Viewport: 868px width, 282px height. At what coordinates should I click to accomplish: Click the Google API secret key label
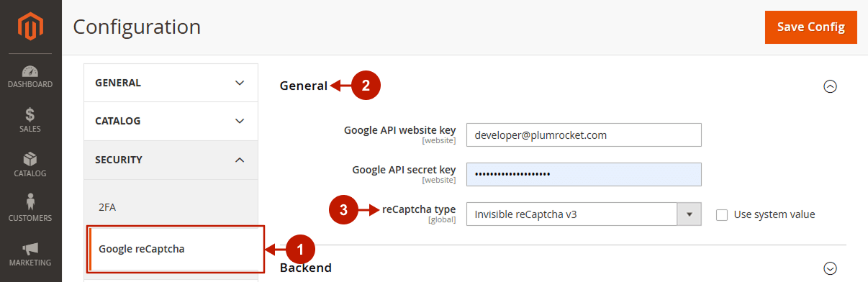click(404, 170)
